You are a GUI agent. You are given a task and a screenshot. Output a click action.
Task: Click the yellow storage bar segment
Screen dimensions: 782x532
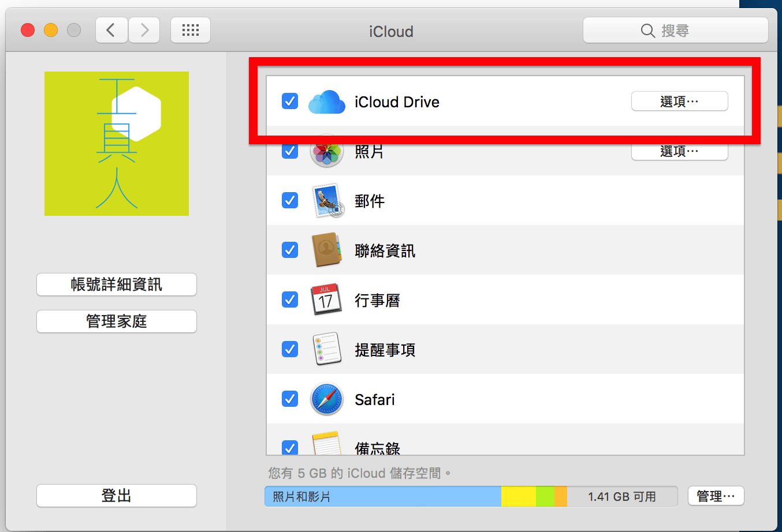coord(519,496)
